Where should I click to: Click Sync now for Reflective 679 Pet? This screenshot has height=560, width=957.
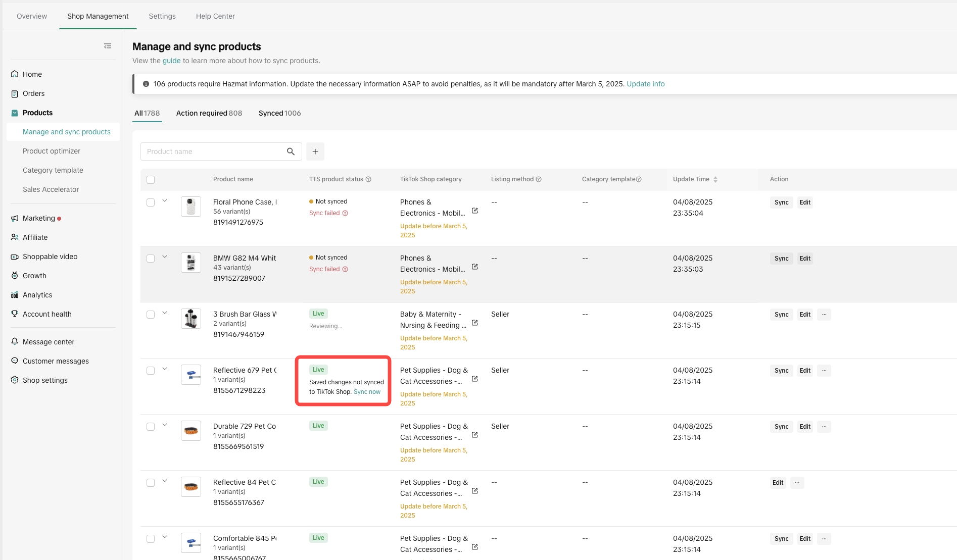click(x=367, y=392)
